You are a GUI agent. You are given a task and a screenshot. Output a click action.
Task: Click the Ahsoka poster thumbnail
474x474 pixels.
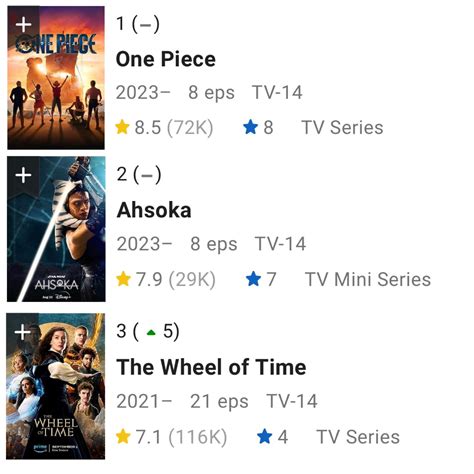click(56, 229)
